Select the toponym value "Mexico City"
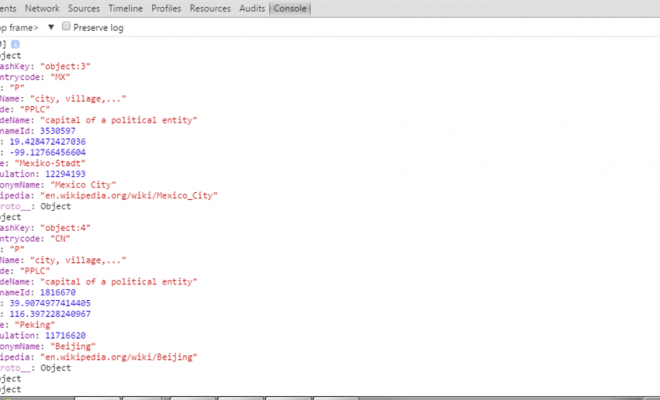Viewport: 660px width, 400px height. pos(83,185)
